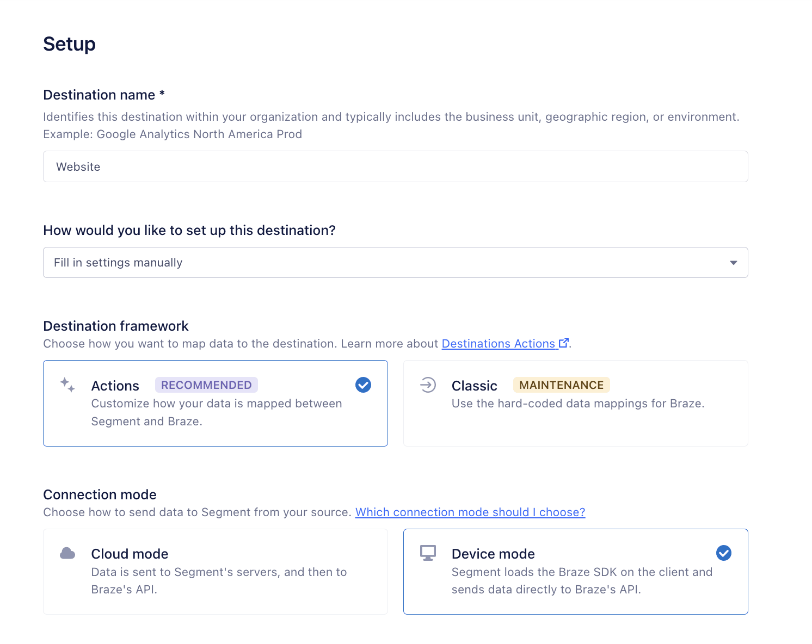
Task: Open the Destinations Actions documentation link
Action: 498,344
